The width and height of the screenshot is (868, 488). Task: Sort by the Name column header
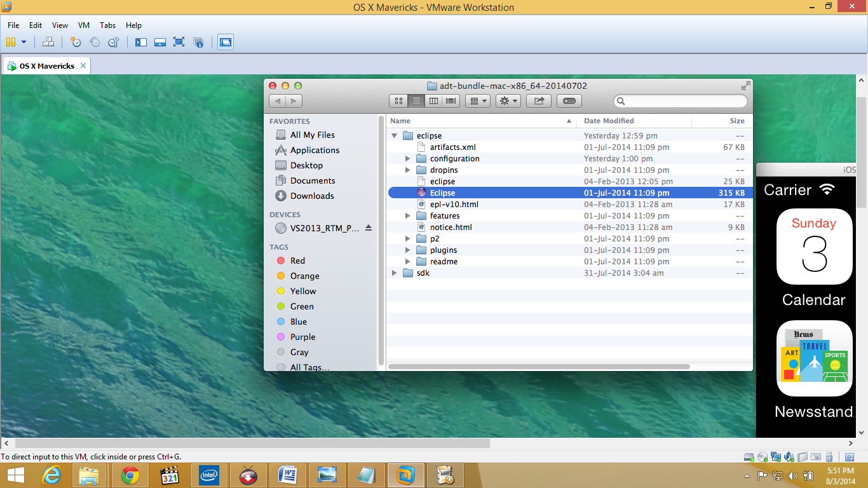click(x=482, y=121)
